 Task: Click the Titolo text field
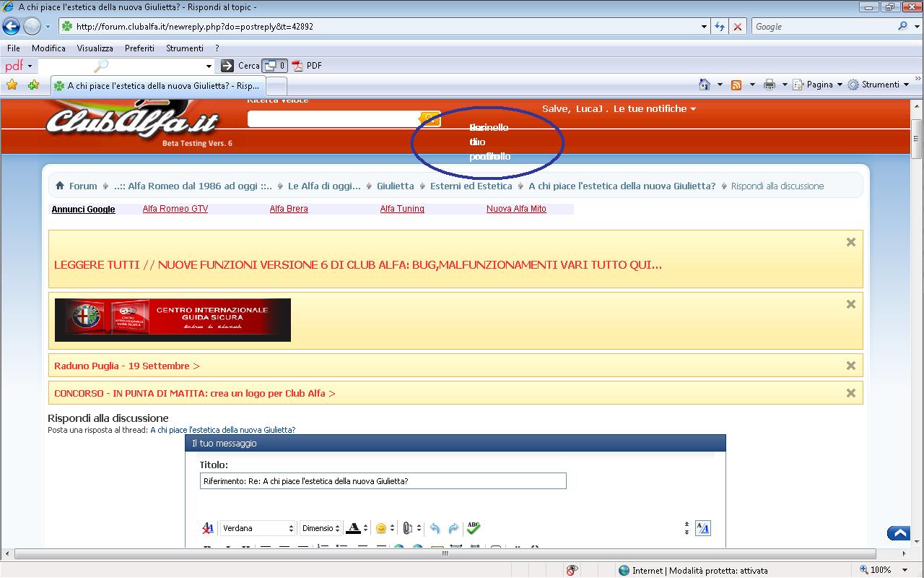coord(383,481)
